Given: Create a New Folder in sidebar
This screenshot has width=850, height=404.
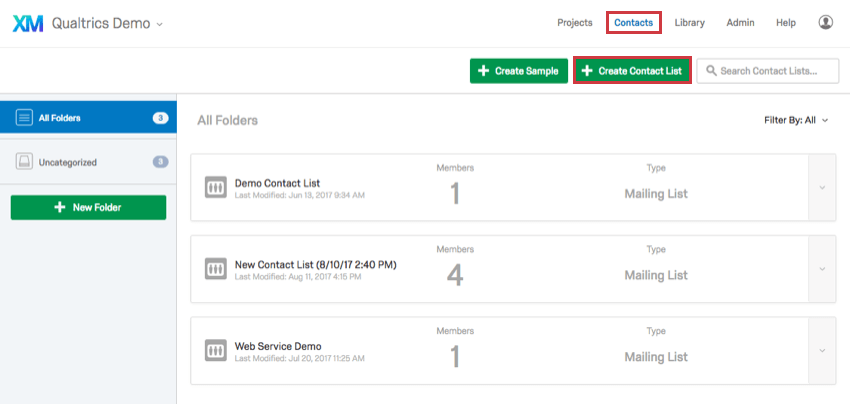Looking at the screenshot, I should coord(88,207).
